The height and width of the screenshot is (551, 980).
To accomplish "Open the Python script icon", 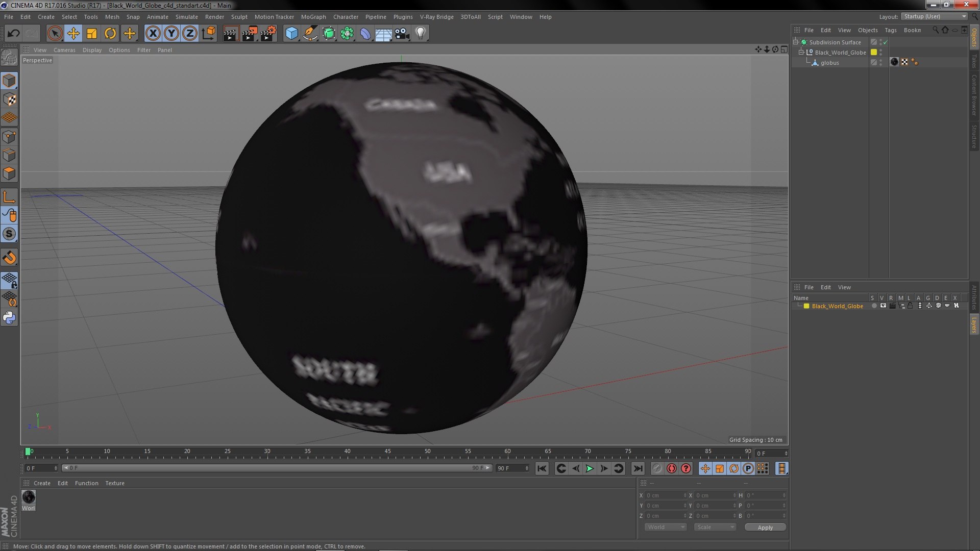I will click(x=9, y=318).
